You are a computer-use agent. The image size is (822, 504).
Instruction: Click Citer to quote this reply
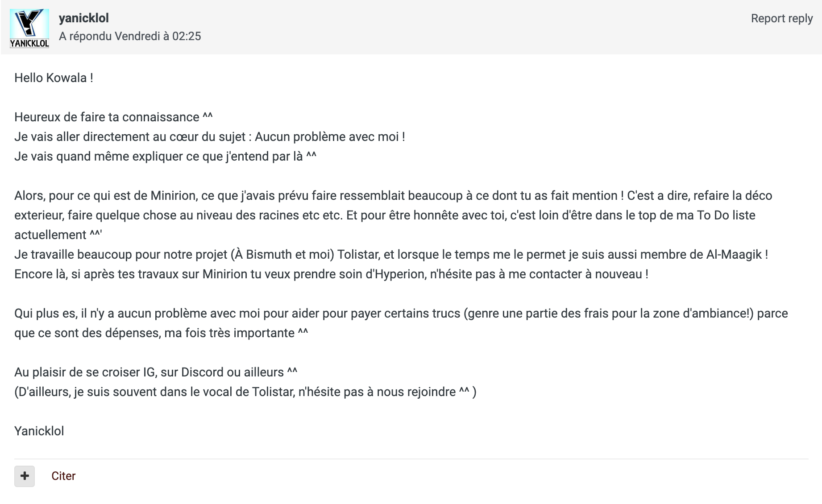click(x=63, y=476)
